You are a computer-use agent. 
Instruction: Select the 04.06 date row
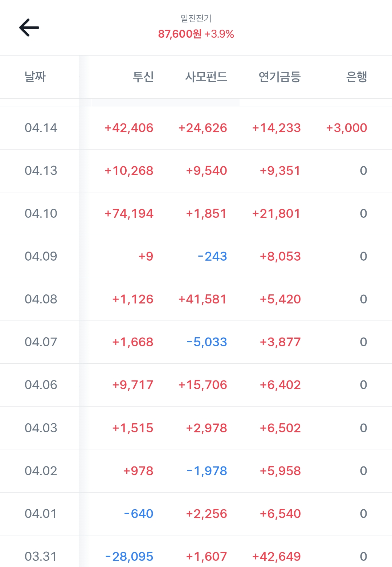click(41, 385)
